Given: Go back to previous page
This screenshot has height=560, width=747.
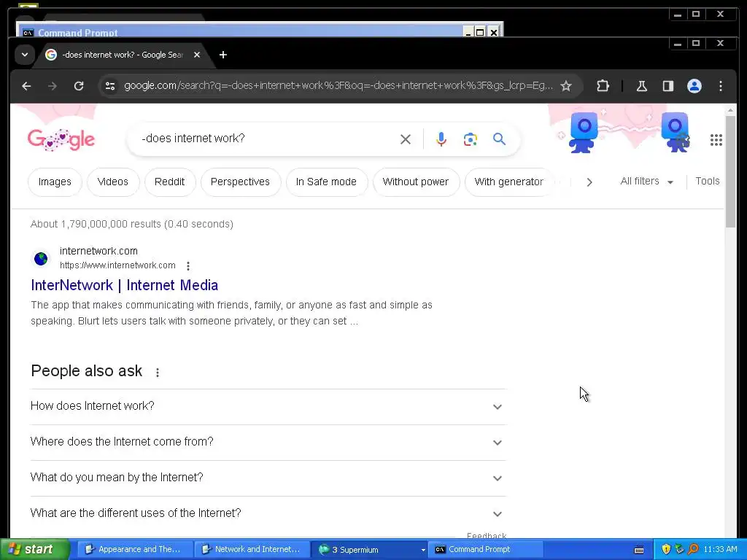Looking at the screenshot, I should click(26, 86).
